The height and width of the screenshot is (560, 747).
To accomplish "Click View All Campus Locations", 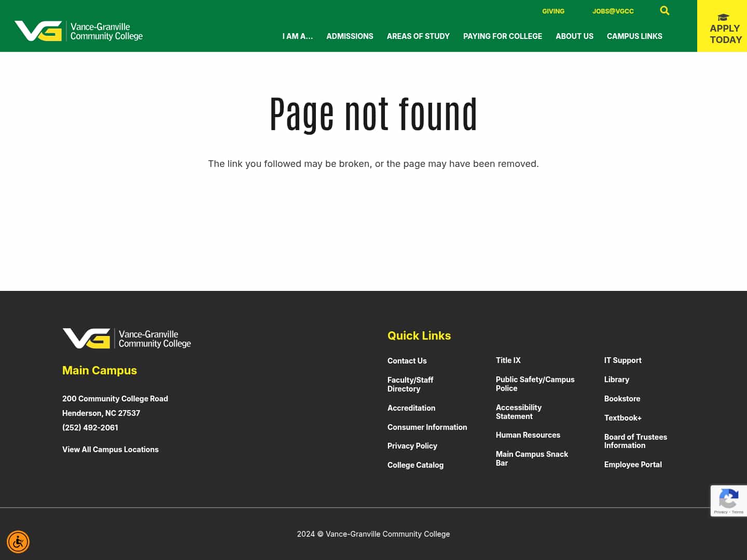I will click(110, 449).
